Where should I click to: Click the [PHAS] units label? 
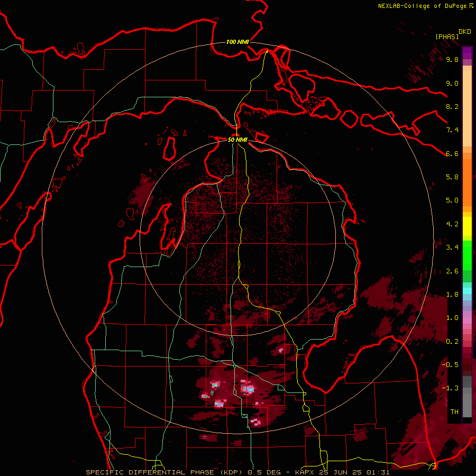point(447,37)
